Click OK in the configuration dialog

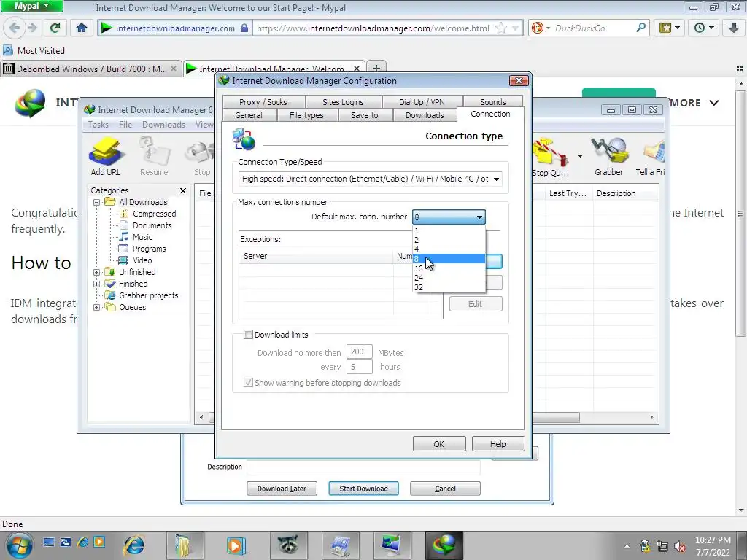pos(438,444)
